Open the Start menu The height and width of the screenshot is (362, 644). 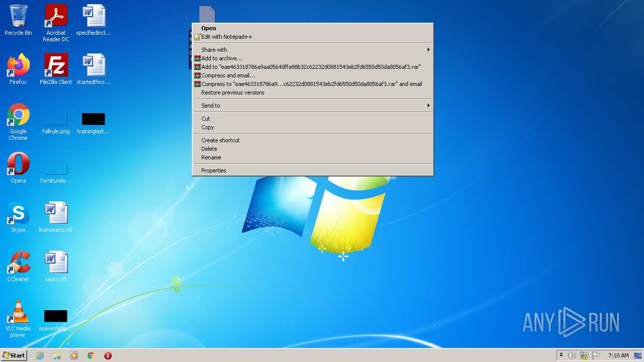tap(14, 355)
